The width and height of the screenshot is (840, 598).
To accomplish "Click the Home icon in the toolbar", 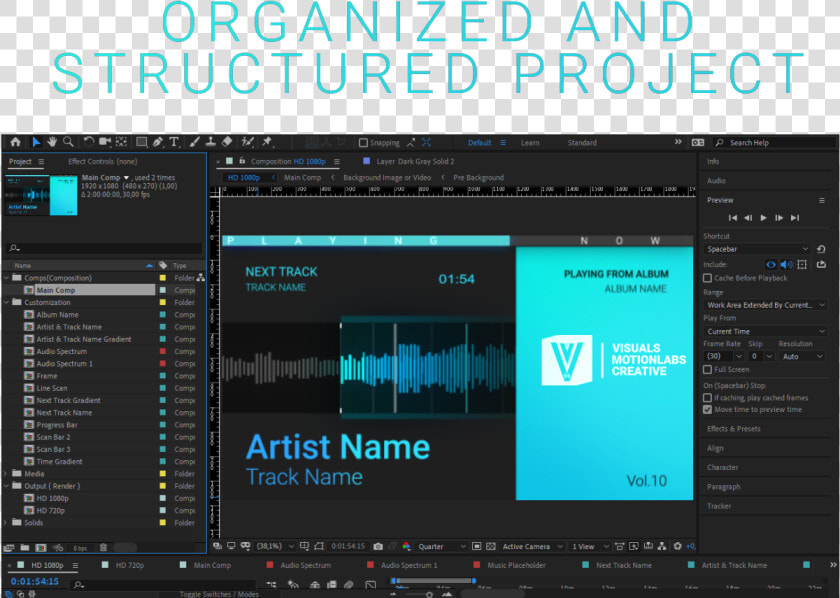I will 16,142.
